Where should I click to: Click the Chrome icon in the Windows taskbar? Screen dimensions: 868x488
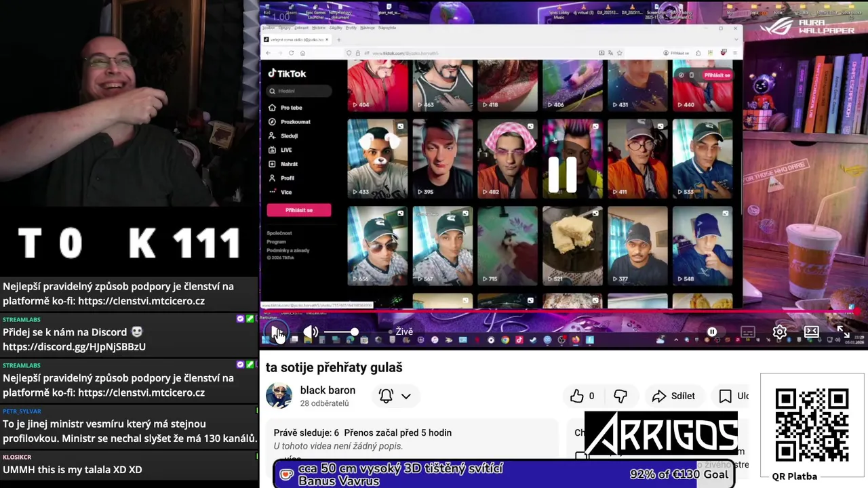505,340
